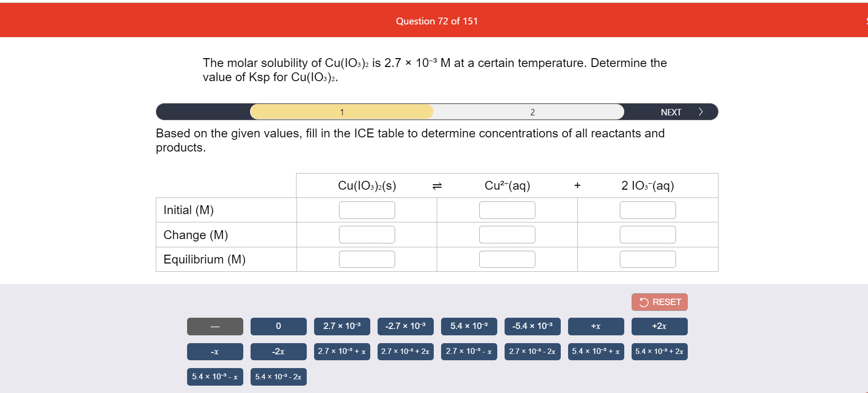The width and height of the screenshot is (868, 393).
Task: Choose the +x answer chip
Action: (596, 326)
